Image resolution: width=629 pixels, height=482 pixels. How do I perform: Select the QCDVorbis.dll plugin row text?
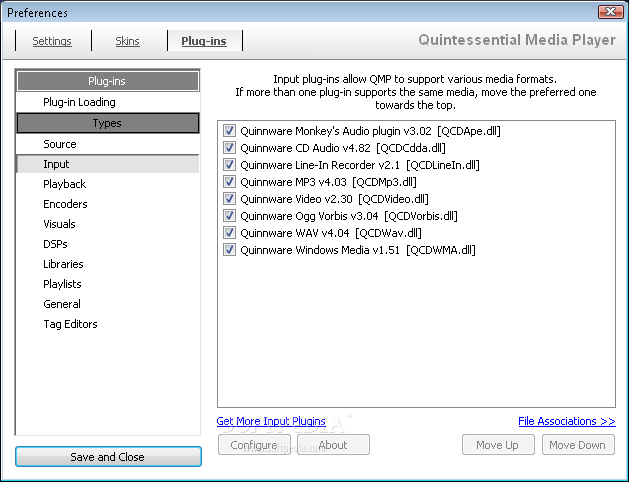pyautogui.click(x=349, y=216)
